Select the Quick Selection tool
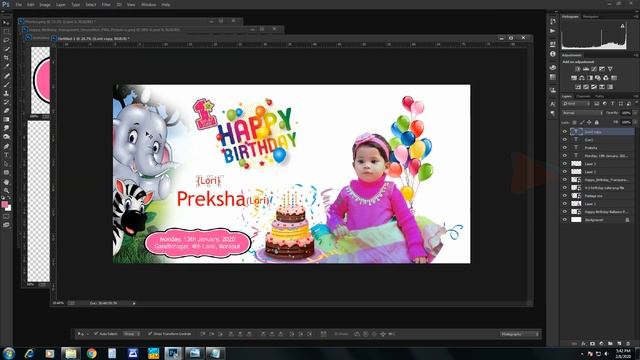Viewport: 640px width, 360px height. (6, 49)
